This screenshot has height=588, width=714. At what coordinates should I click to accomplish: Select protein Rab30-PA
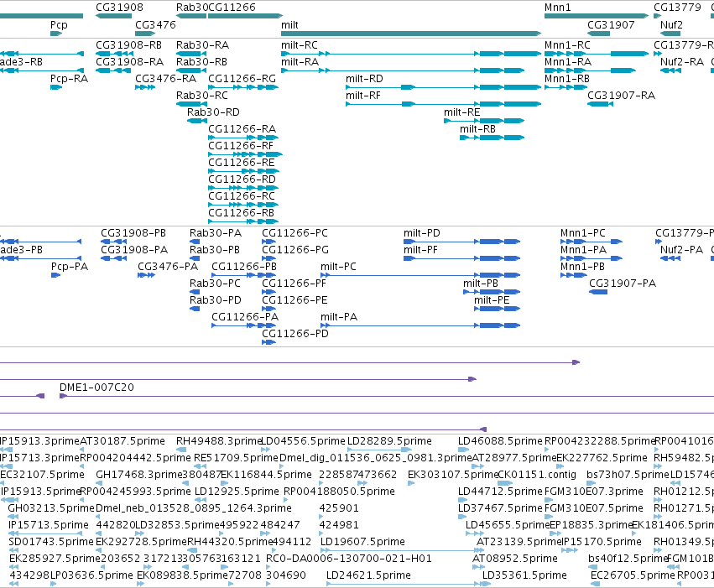coord(216,233)
